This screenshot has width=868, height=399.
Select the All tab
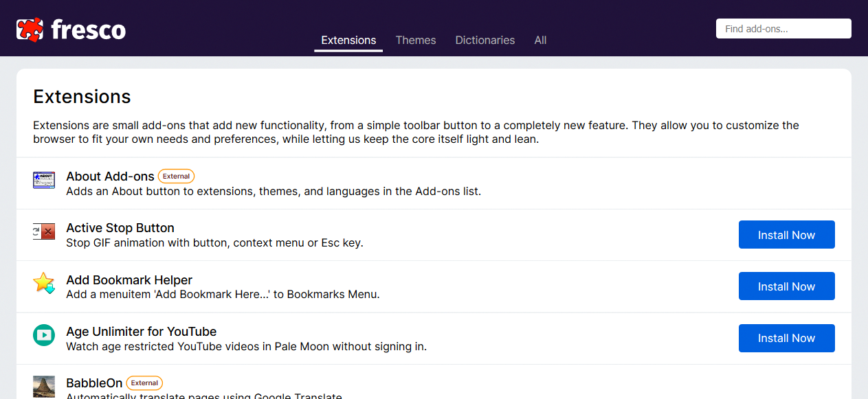pos(540,40)
